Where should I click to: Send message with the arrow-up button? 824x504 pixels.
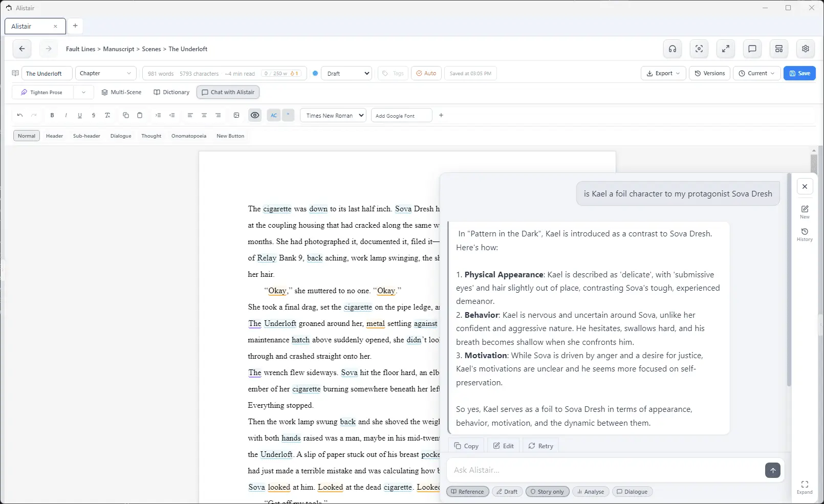pyautogui.click(x=773, y=470)
